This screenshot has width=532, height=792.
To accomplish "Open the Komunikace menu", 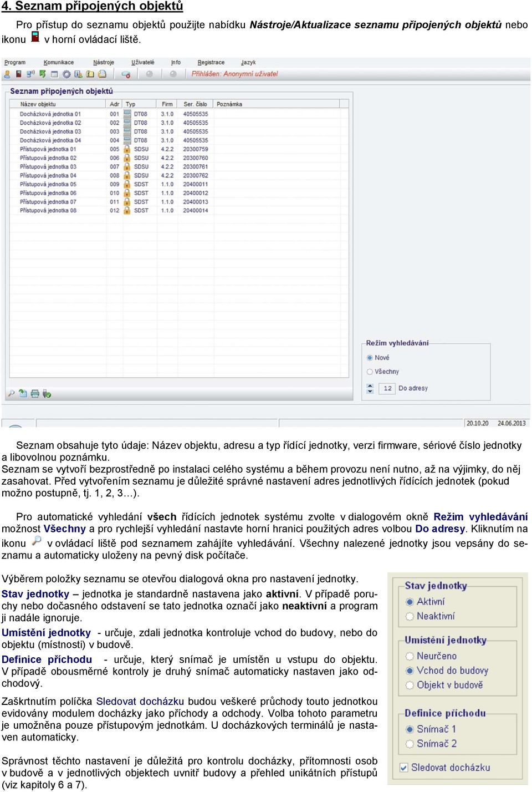I will coord(59,62).
